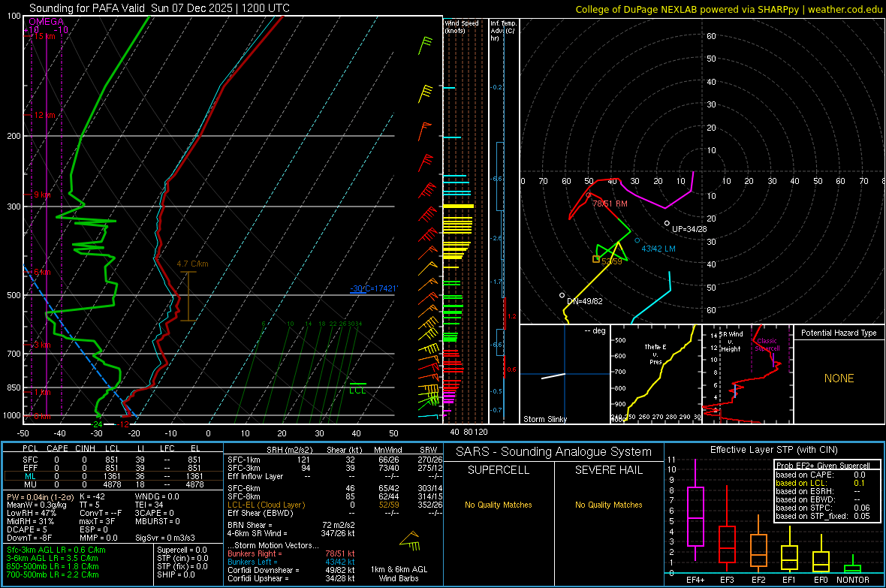Click the OMEGA label
The width and height of the screenshot is (886, 588).
coord(47,22)
